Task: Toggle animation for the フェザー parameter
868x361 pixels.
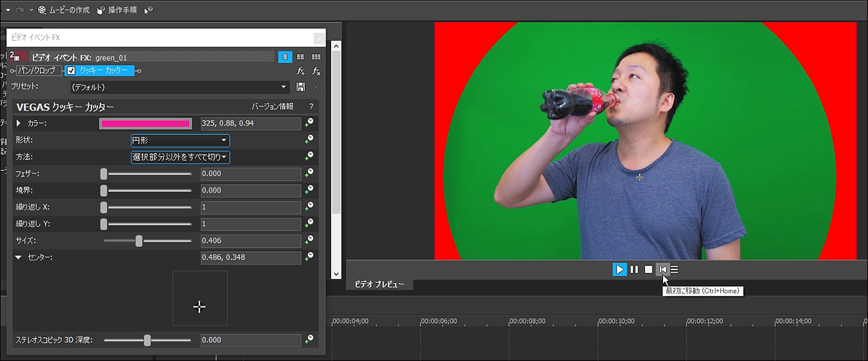Action: [x=309, y=173]
